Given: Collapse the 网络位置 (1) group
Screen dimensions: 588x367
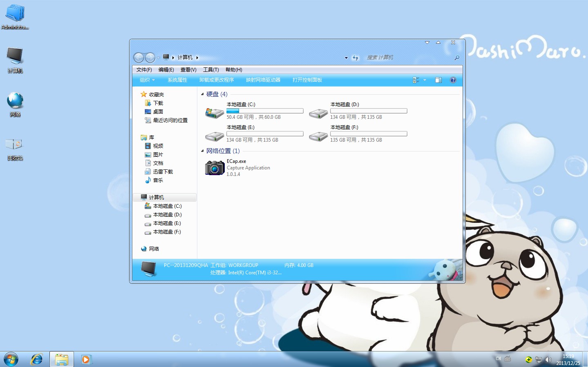Looking at the screenshot, I should click(202, 151).
